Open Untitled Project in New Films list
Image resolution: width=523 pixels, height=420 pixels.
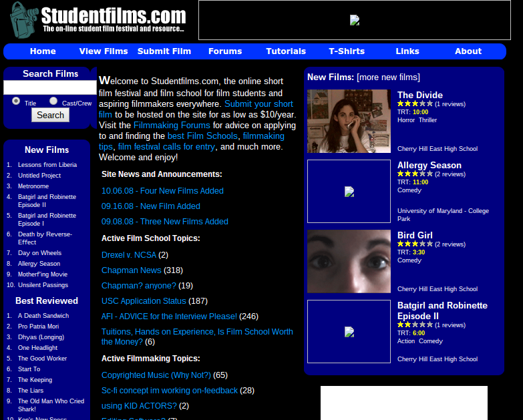39,176
